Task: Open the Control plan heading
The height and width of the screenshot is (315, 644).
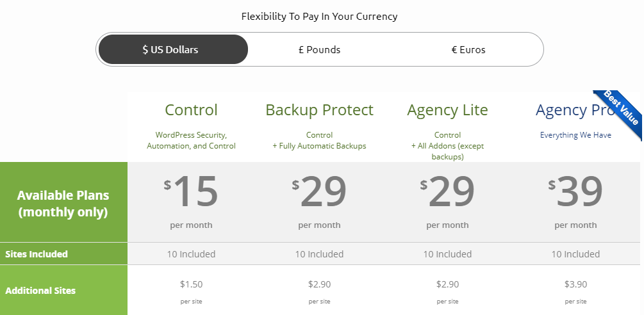Action: (191, 110)
